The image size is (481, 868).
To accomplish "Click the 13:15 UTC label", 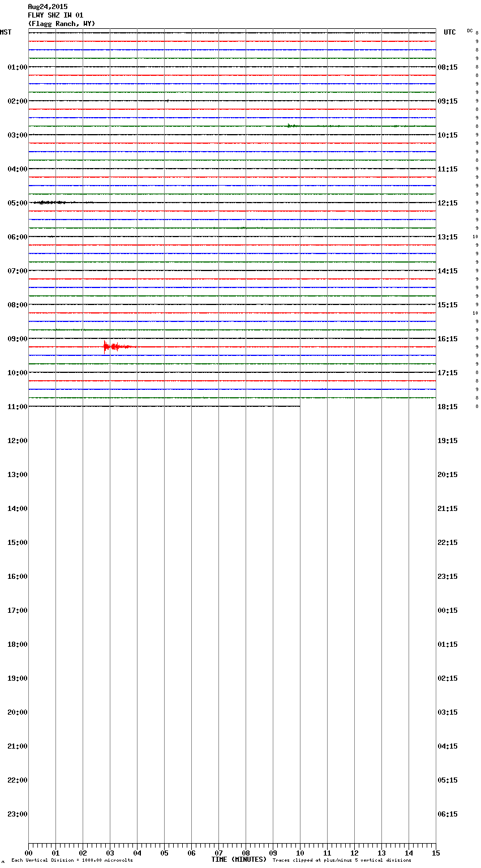I will tap(448, 237).
